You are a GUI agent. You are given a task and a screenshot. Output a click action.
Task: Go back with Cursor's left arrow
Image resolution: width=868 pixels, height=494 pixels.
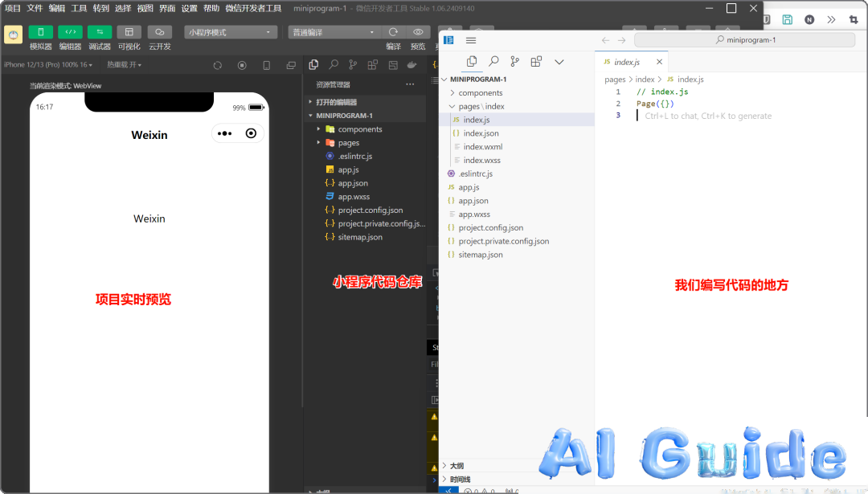coord(606,40)
